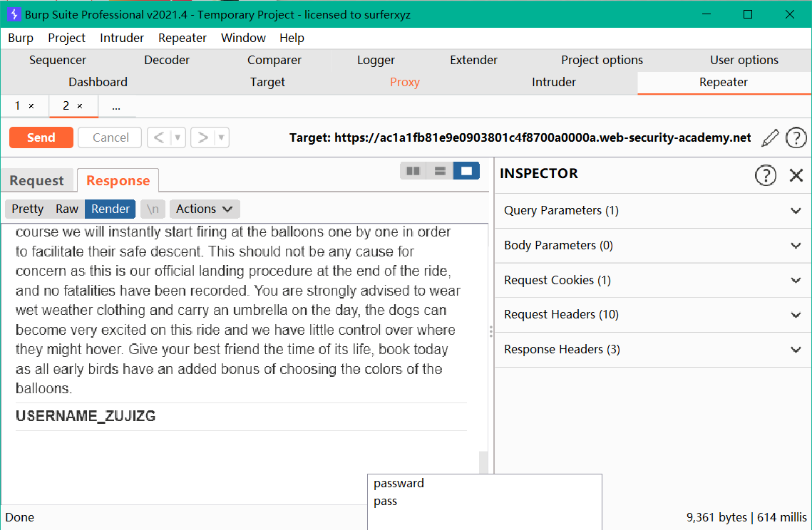Select combined single-pane layout icon
This screenshot has width=812, height=530.
(x=466, y=171)
